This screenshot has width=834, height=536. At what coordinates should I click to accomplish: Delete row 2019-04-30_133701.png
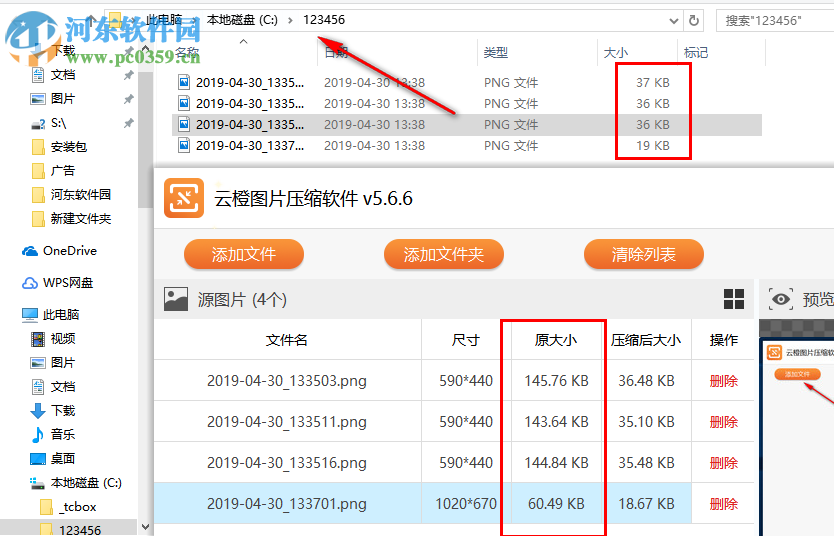pos(723,504)
